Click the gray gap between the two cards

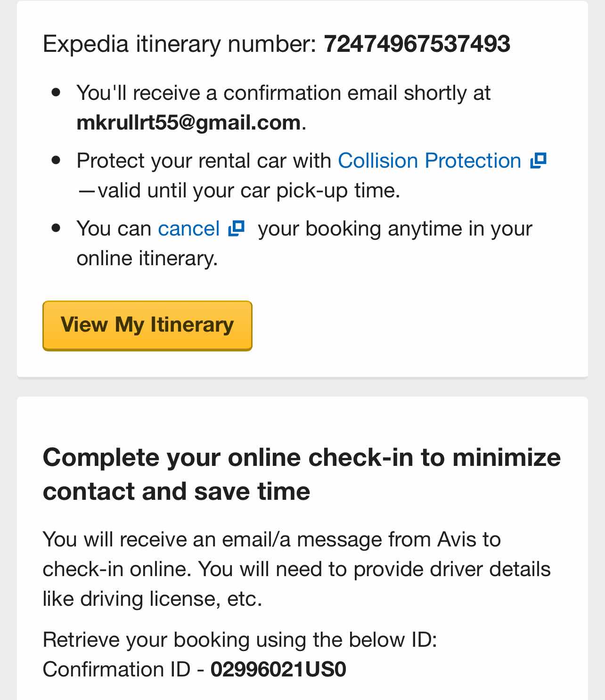[302, 387]
